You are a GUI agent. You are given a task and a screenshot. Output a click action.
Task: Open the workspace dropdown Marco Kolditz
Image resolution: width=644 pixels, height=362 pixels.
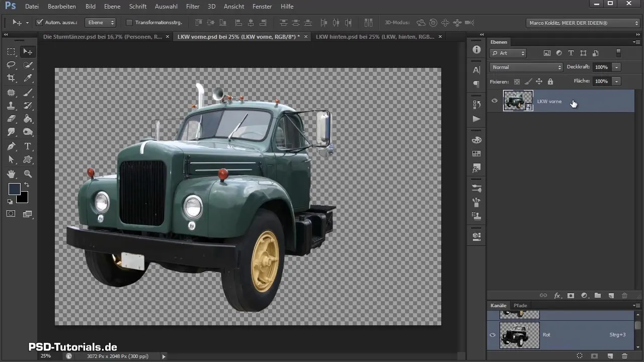coord(583,23)
